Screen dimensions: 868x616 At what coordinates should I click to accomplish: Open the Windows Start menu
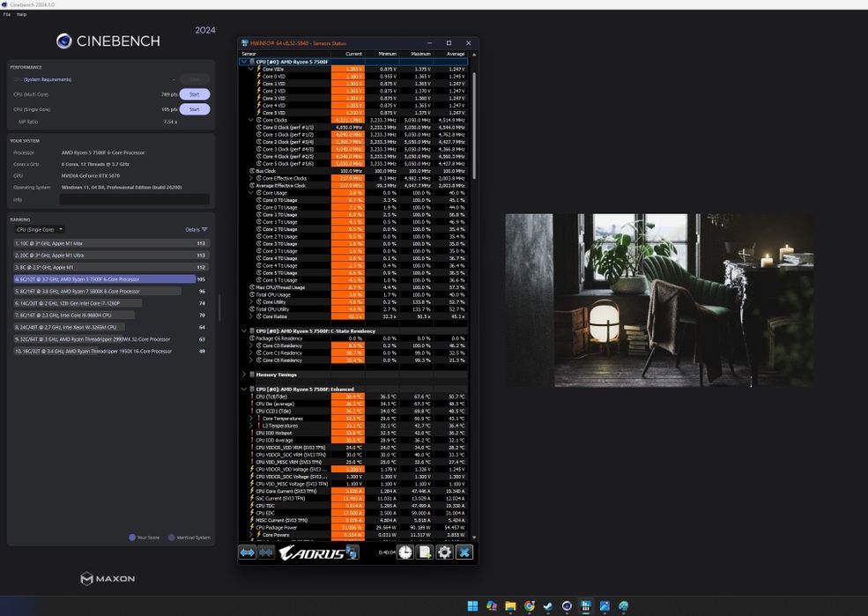472,606
